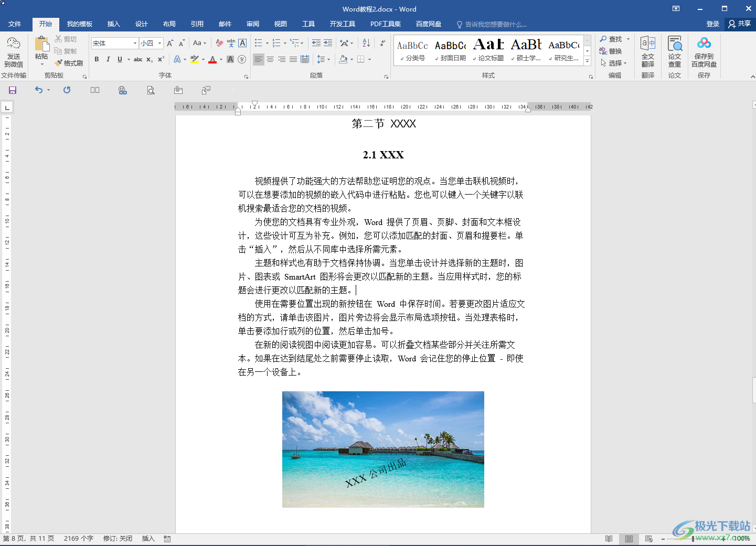Image resolution: width=756 pixels, height=546 pixels.
Task: Click the save icon in quick access bar
Action: click(x=13, y=90)
